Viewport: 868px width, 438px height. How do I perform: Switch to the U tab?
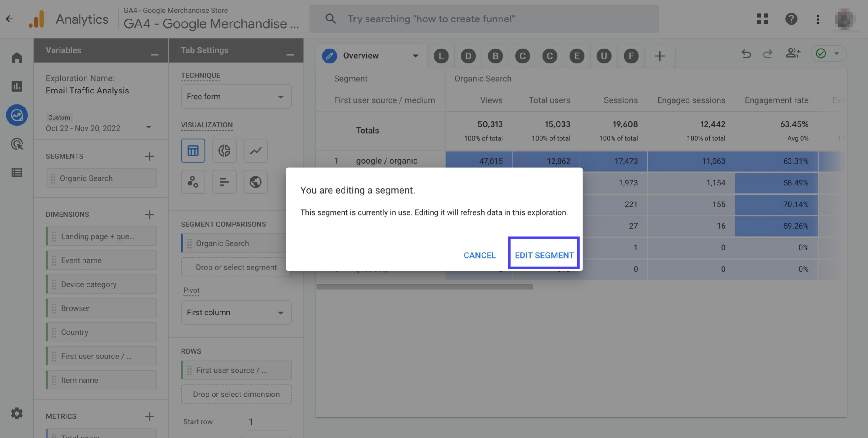(x=604, y=56)
